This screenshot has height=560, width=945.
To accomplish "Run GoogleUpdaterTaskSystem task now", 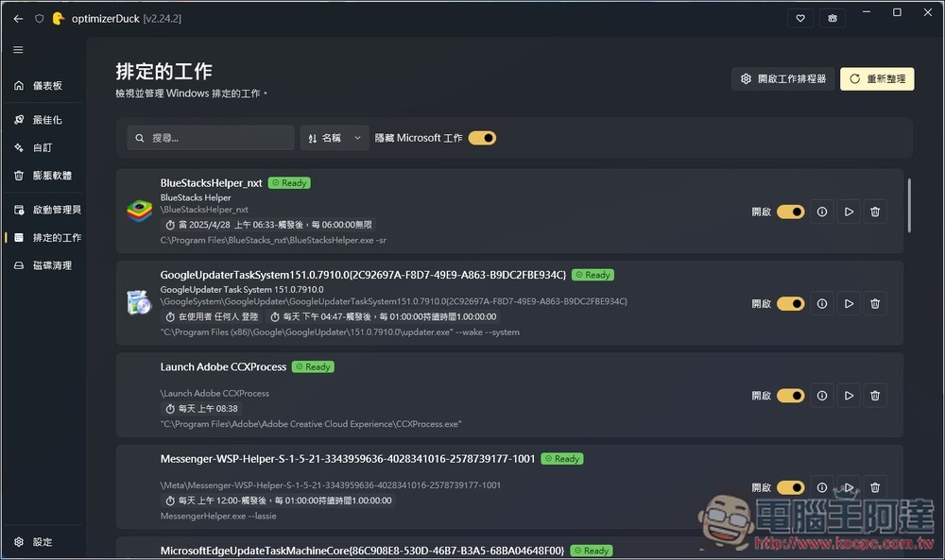I will pyautogui.click(x=849, y=303).
